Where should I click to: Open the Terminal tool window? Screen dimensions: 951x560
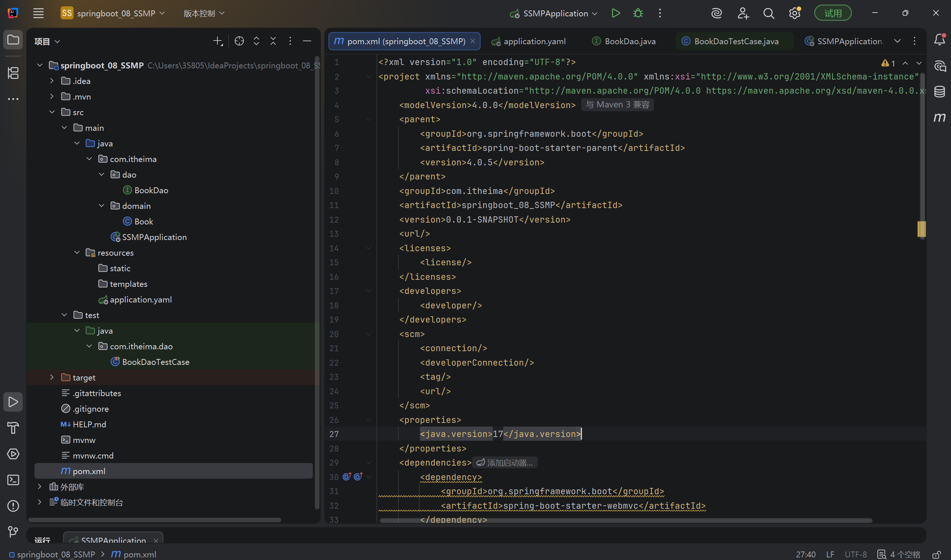click(13, 480)
